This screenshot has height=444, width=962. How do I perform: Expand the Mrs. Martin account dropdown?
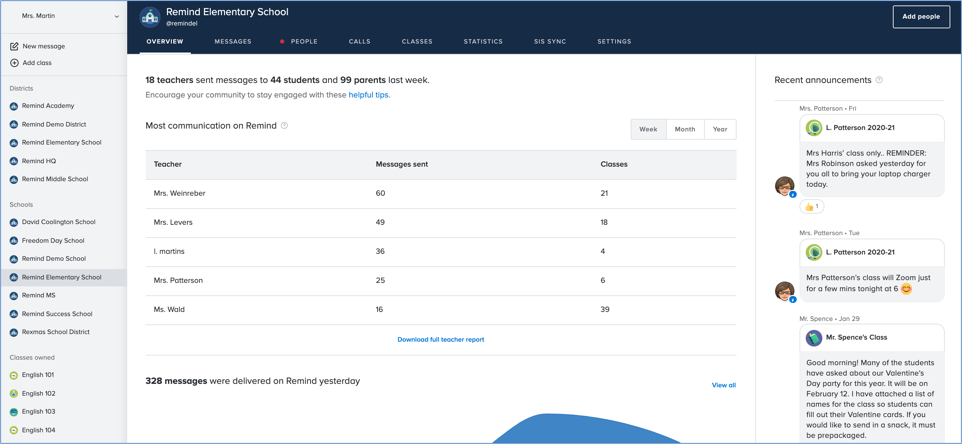click(x=116, y=16)
